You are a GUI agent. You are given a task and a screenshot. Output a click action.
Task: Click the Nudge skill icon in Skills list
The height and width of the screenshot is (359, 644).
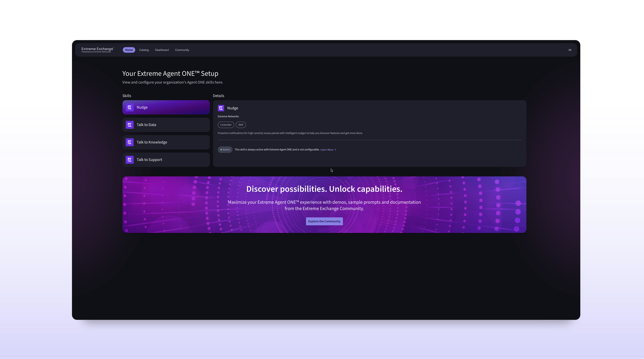(x=129, y=107)
